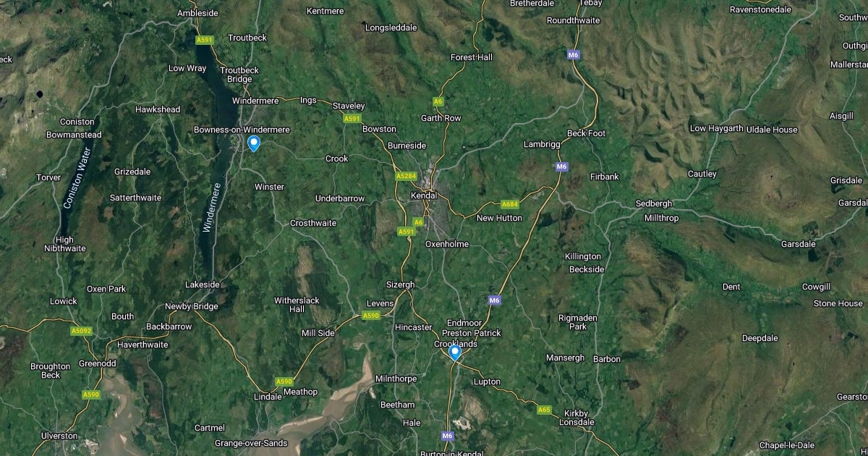Click the M6 shield near Burton-in-Kendal
The width and height of the screenshot is (868, 456).
click(x=447, y=436)
